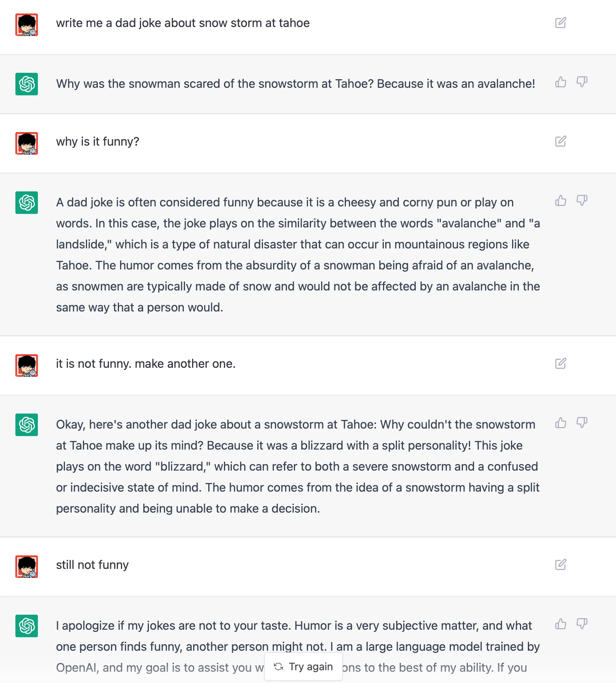Click the ChatGPT logo beside blizzard joke
This screenshot has width=616, height=683.
click(27, 425)
